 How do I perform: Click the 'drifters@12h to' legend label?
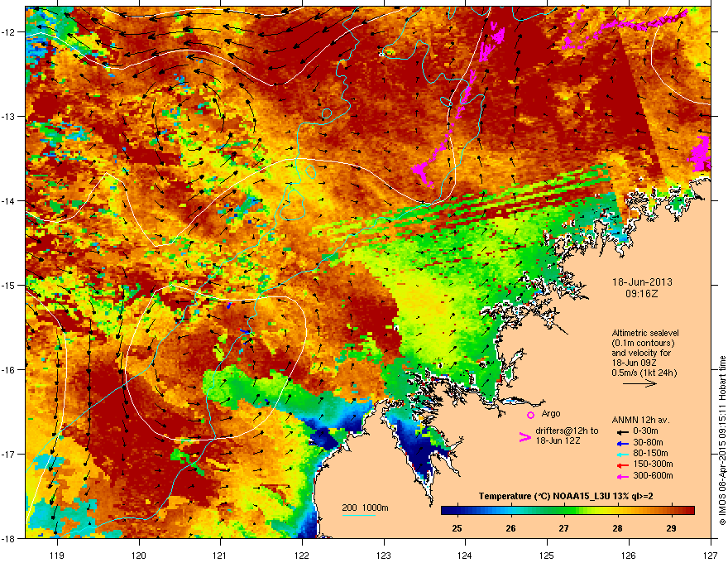(x=567, y=431)
